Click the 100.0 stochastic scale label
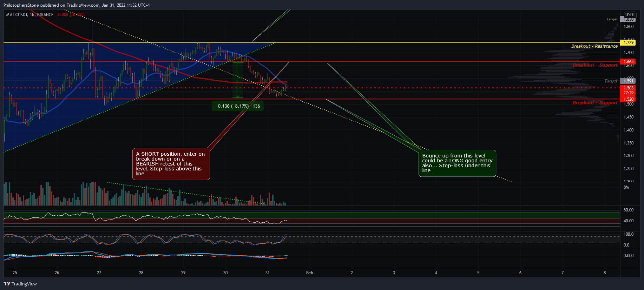This screenshot has height=290, width=644. (x=628, y=234)
